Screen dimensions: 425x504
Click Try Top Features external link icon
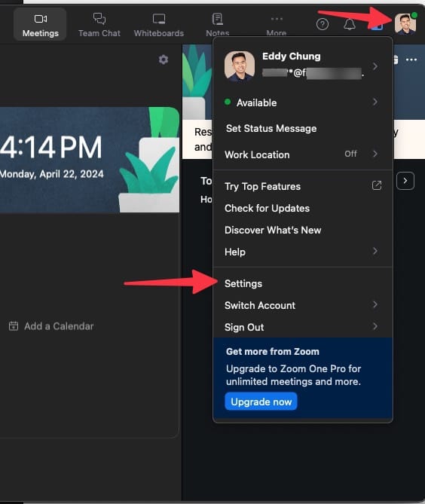377,185
